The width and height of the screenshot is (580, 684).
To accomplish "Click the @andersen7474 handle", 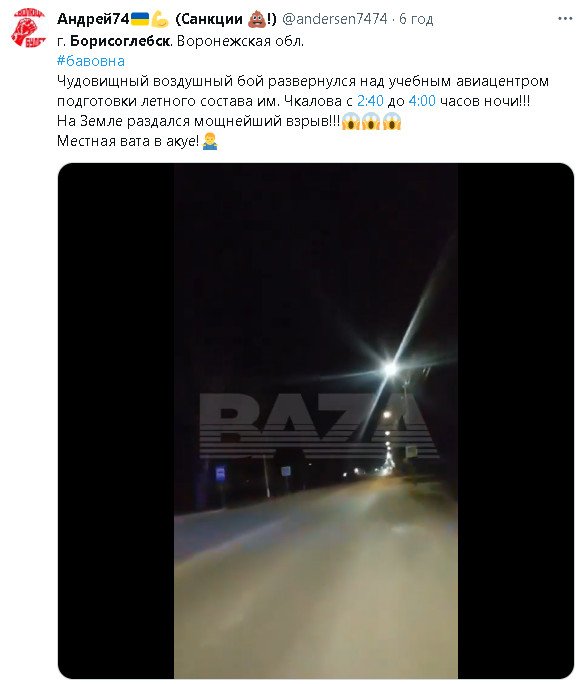I will click(x=334, y=19).
